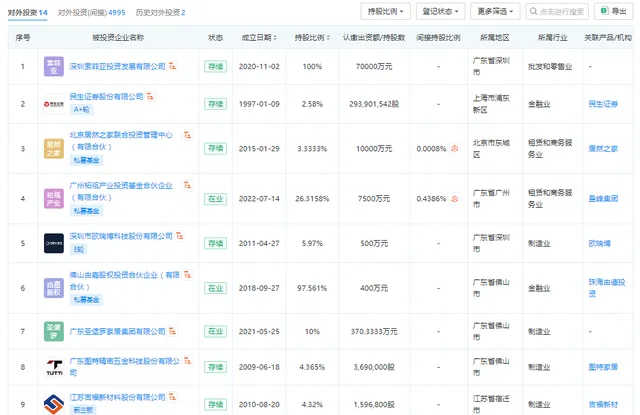This screenshot has height=415, width=640.
Task: Open the 持股比例 filter dropdown
Action: (384, 11)
